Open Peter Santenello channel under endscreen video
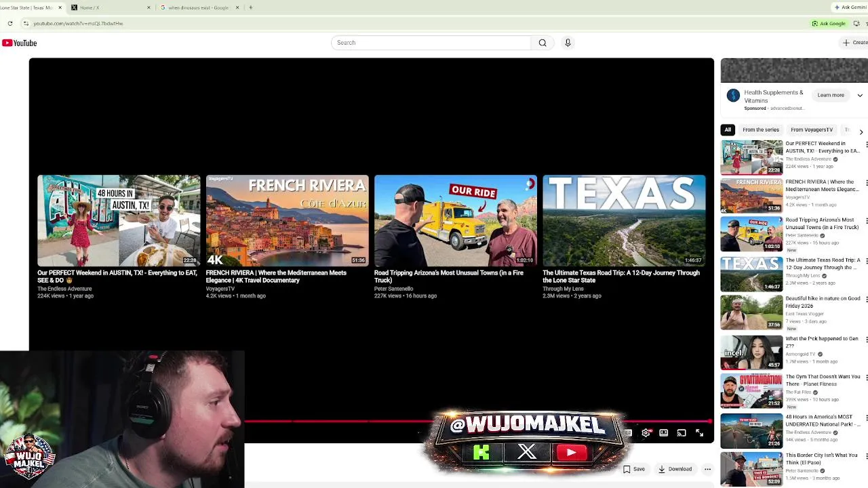 tap(393, 289)
